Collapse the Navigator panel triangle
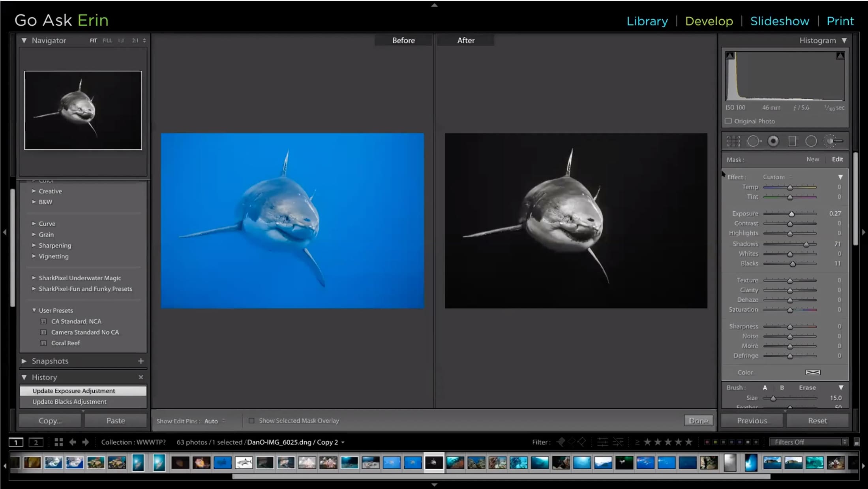Image resolution: width=868 pixels, height=489 pixels. coord(24,40)
